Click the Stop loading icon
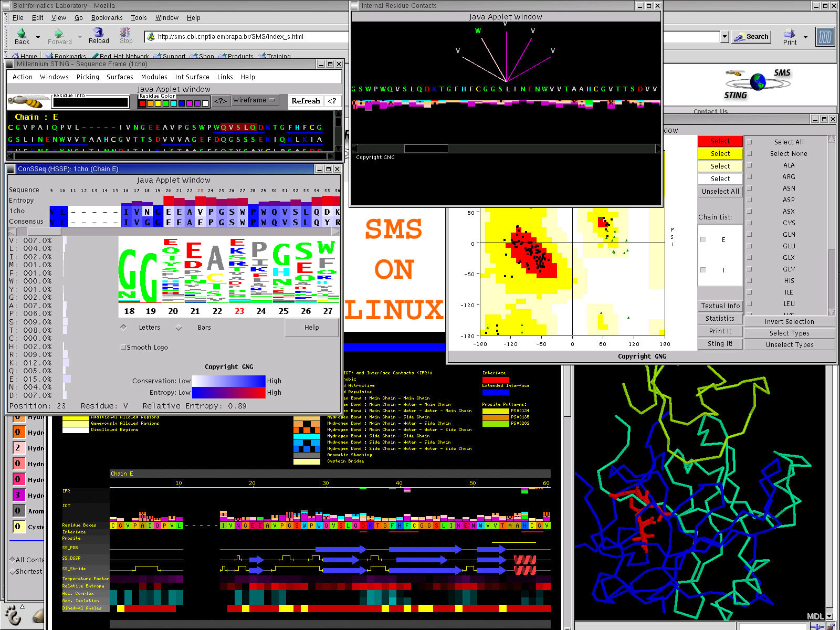Screen dimensions: 840x630 click(x=125, y=32)
